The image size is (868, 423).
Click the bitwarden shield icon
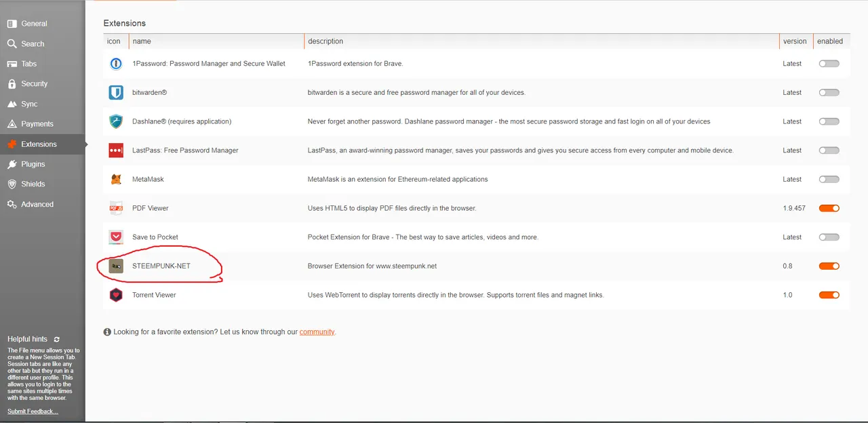click(116, 93)
